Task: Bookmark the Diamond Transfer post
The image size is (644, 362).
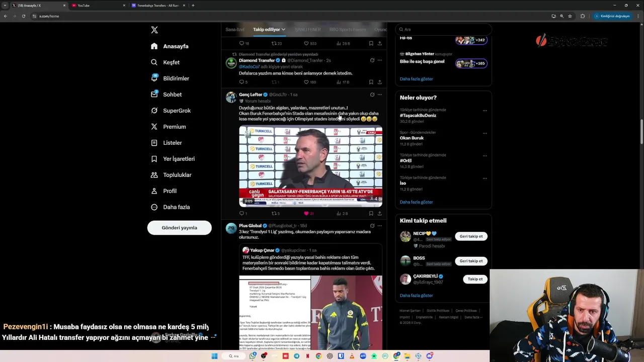Action: pyautogui.click(x=371, y=82)
